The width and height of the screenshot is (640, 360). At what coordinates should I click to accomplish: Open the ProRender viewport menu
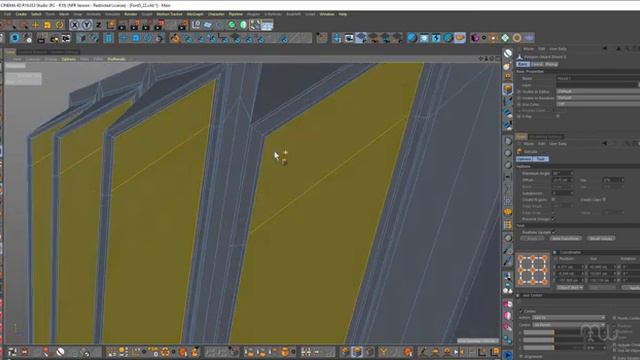(x=117, y=59)
